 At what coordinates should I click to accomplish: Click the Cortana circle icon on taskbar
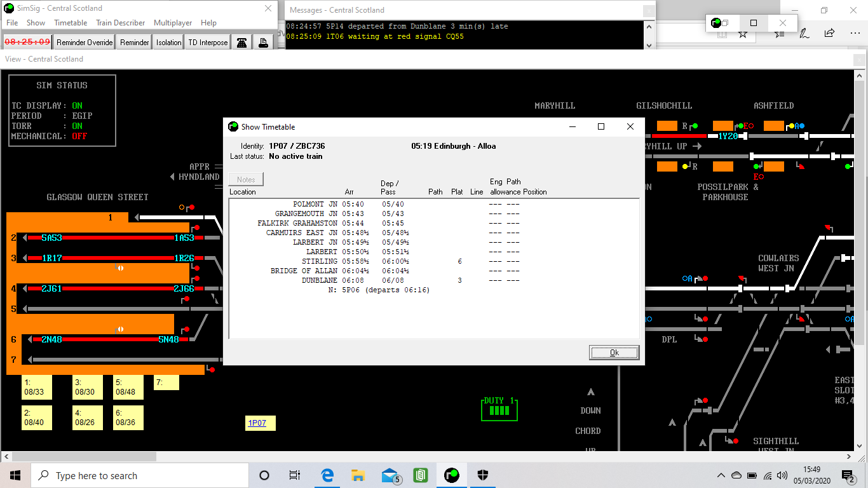click(x=264, y=475)
